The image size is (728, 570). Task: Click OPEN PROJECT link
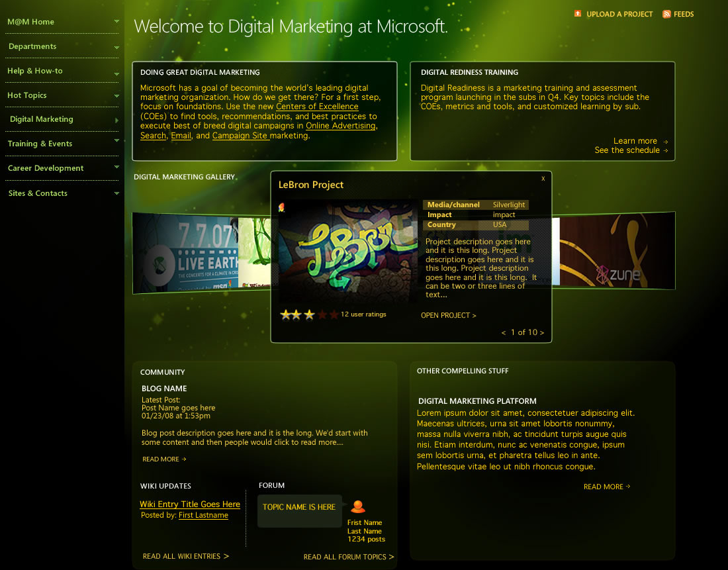(x=449, y=315)
